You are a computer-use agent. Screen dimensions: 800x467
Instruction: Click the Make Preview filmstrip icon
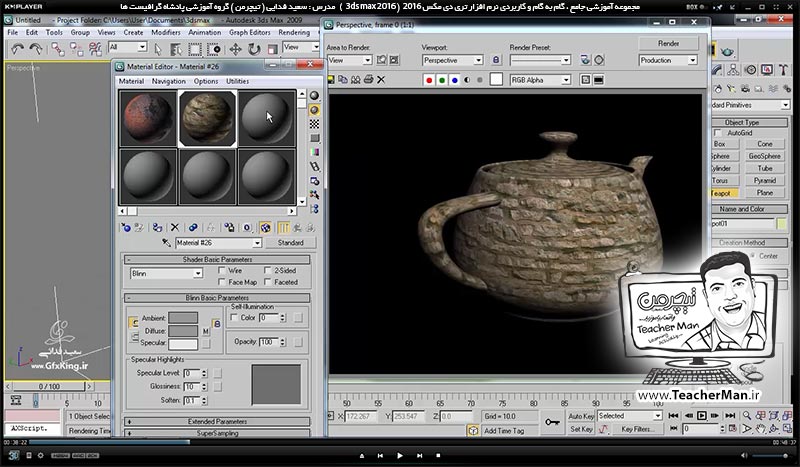[x=314, y=166]
